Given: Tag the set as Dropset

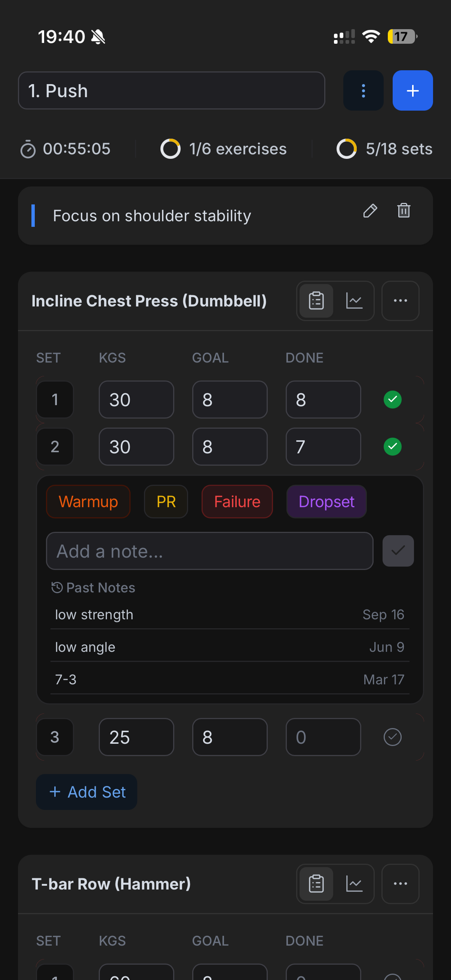Looking at the screenshot, I should 326,502.
